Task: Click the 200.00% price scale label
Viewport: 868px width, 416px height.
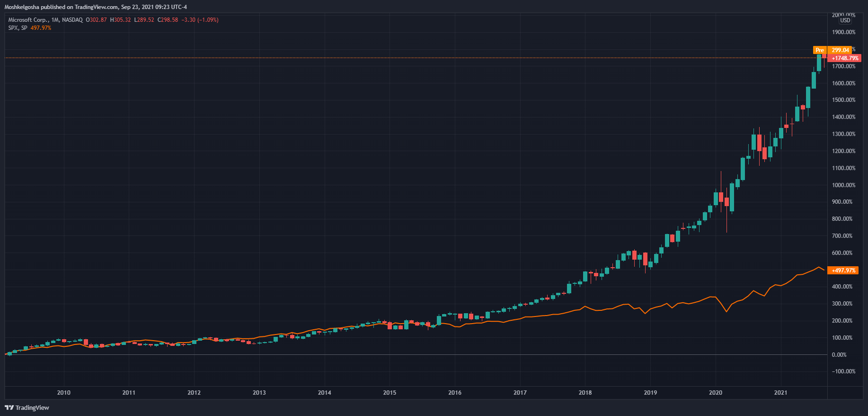Action: pyautogui.click(x=842, y=321)
